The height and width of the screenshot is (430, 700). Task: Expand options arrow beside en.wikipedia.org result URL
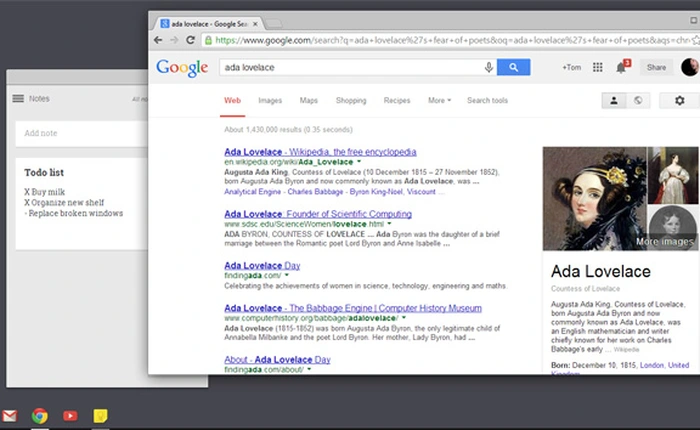click(x=359, y=162)
